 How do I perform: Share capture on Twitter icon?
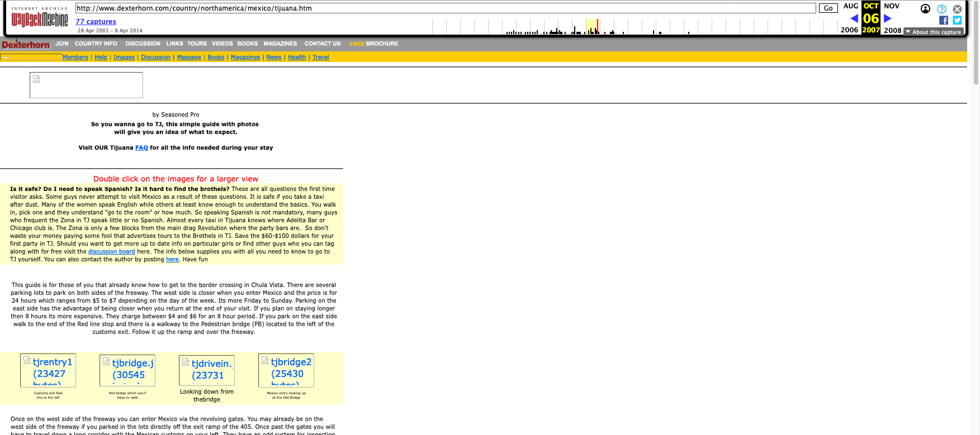point(957,20)
